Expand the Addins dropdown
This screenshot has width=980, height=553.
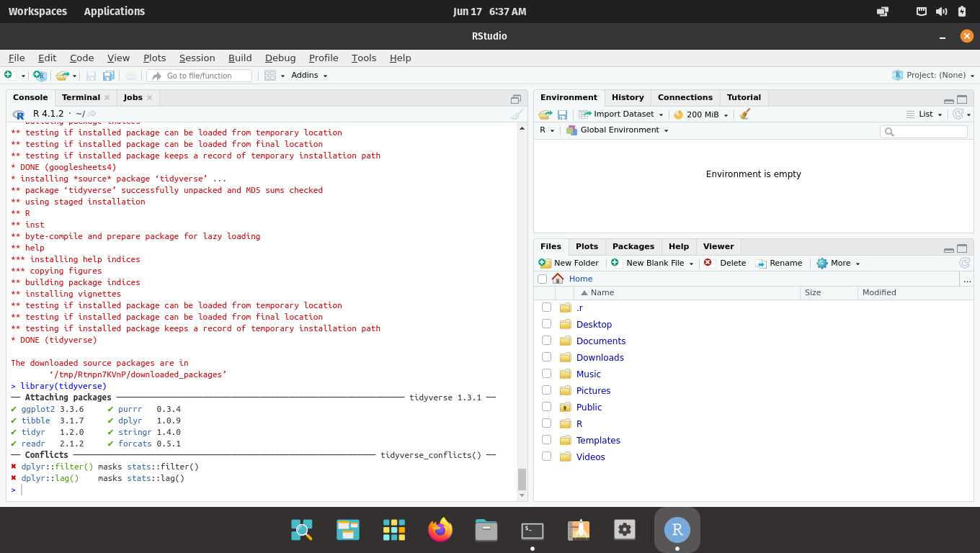[x=309, y=76]
